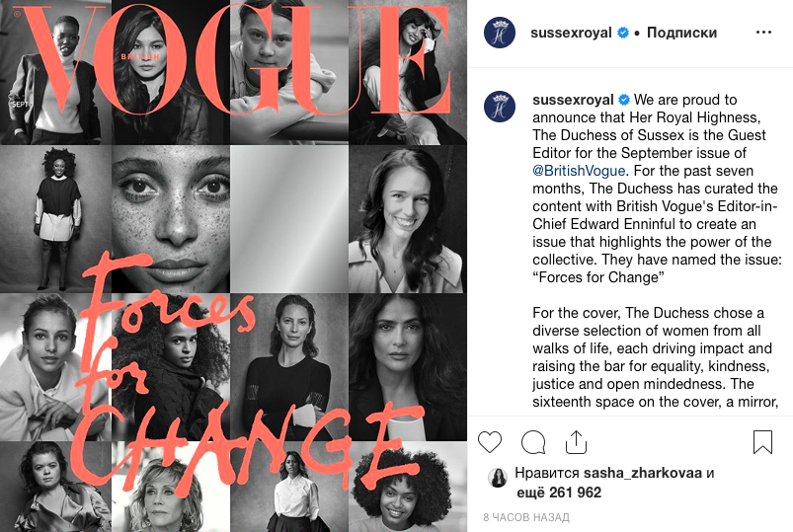Click sussexroyal username in the caption
Image resolution: width=793 pixels, height=532 pixels.
point(573,100)
